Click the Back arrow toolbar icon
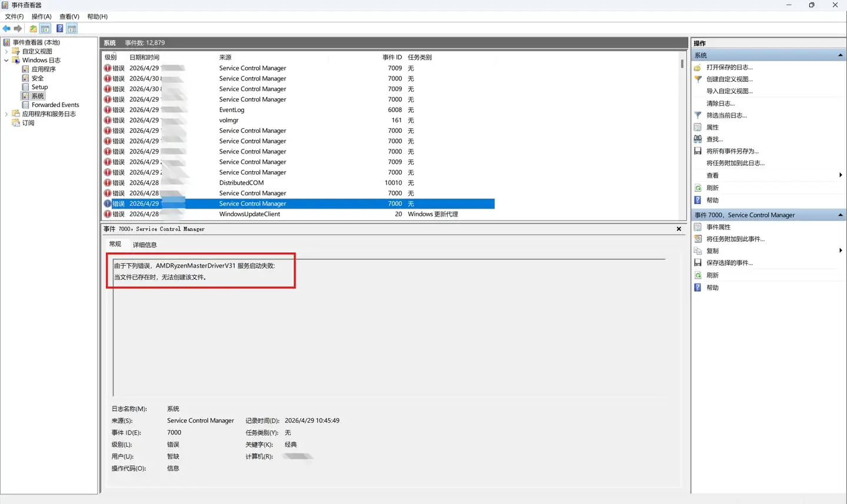This screenshot has height=504, width=847. 6,28
